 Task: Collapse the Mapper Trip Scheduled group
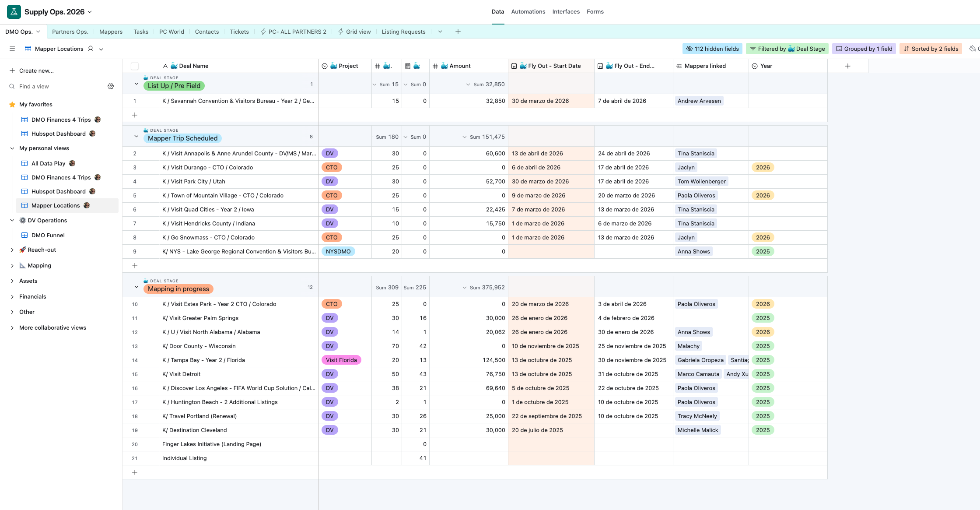tap(136, 136)
